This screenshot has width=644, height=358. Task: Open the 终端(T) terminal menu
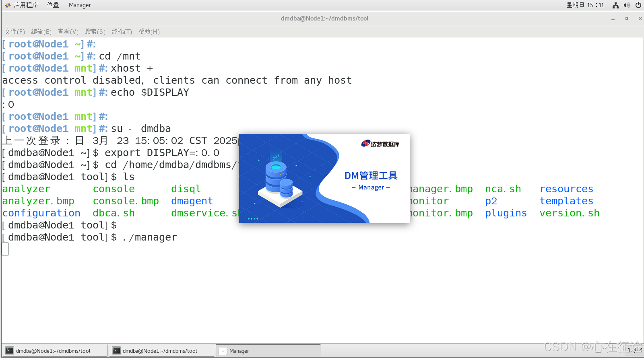tap(122, 31)
